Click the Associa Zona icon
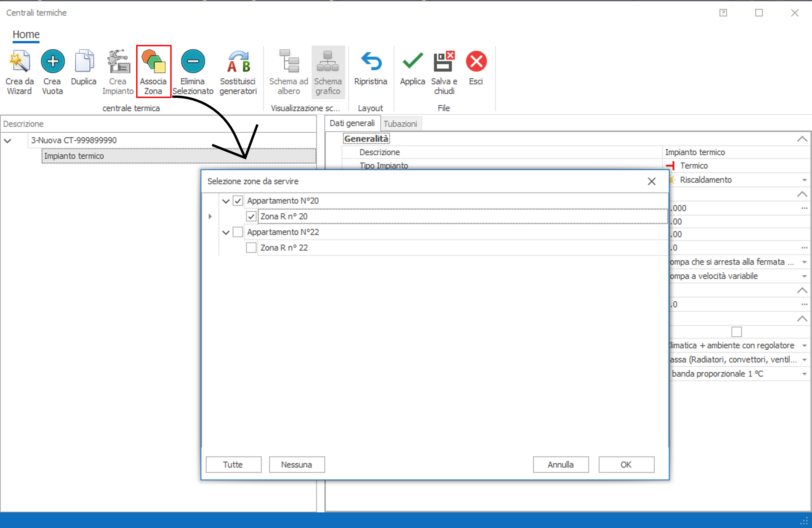This screenshot has width=812, height=528. pyautogui.click(x=153, y=62)
